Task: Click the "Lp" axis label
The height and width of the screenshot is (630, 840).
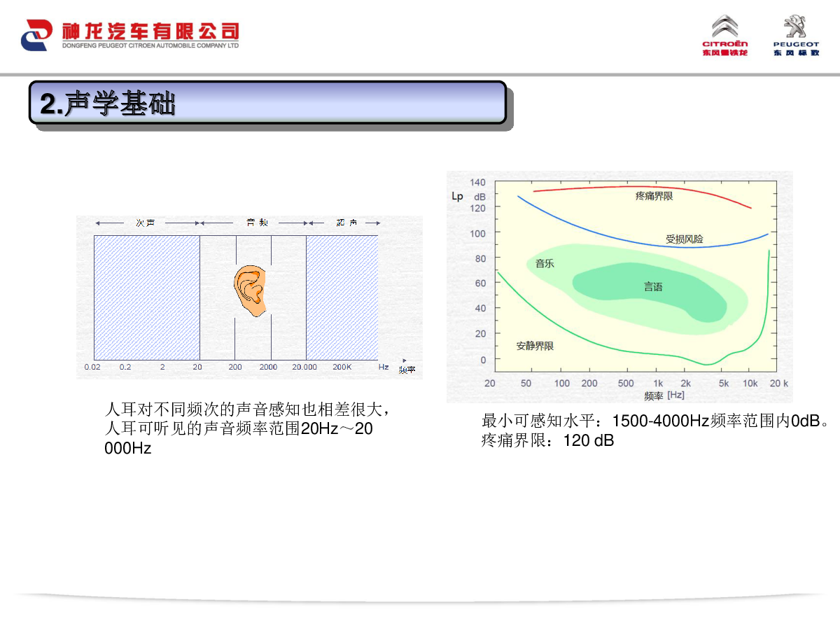Action: (457, 197)
